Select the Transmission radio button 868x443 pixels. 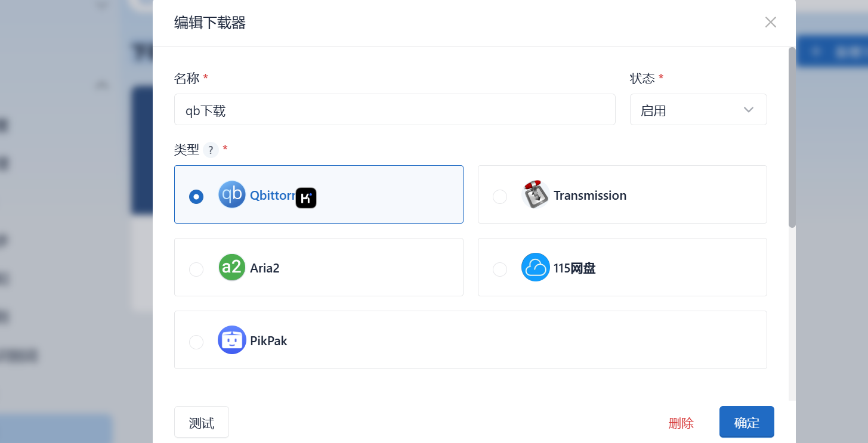(x=500, y=197)
